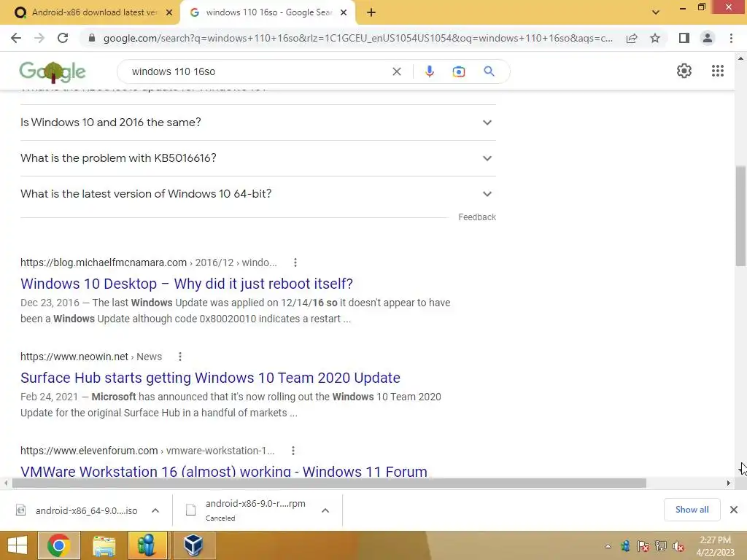Open Surface Hub Windows 10 Team 2020 Update link
The height and width of the screenshot is (560, 747).
210,378
